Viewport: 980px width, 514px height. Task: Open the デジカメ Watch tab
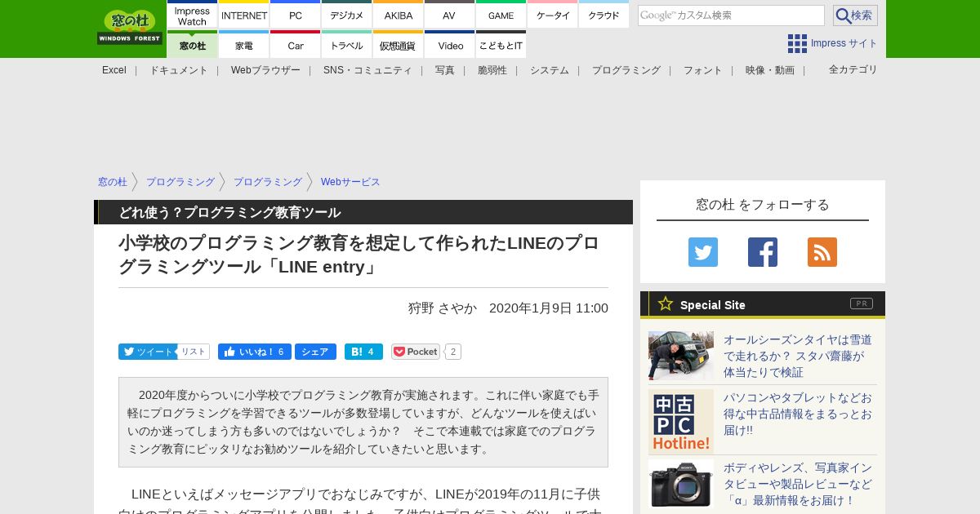(x=347, y=16)
